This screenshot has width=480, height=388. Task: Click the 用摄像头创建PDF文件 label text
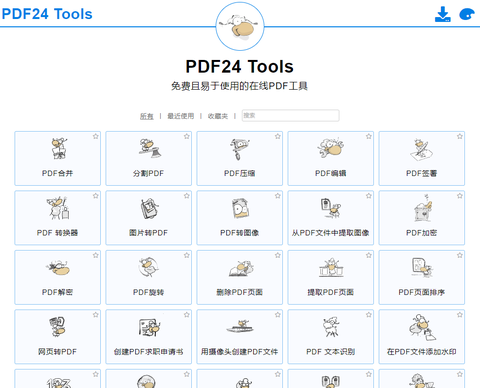click(x=239, y=352)
